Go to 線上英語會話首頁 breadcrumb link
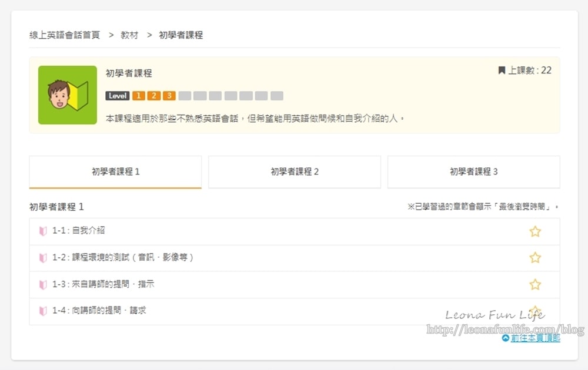Viewport: 588px width, 370px height. (x=65, y=35)
